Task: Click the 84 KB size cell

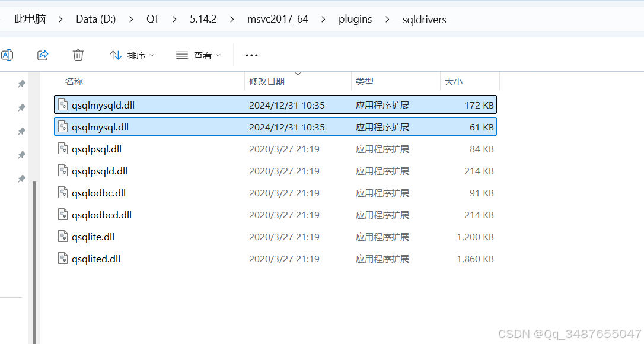Action: pos(482,149)
